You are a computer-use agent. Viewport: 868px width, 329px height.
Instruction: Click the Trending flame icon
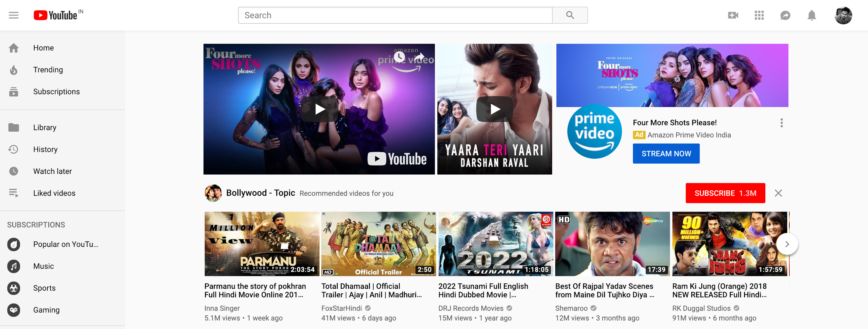(13, 70)
